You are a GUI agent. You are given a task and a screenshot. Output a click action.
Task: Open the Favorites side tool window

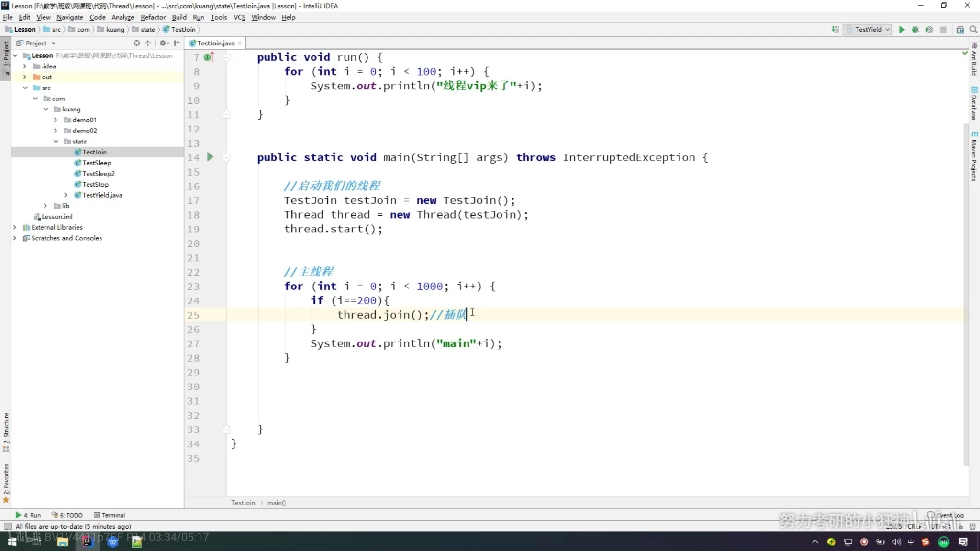(6, 483)
